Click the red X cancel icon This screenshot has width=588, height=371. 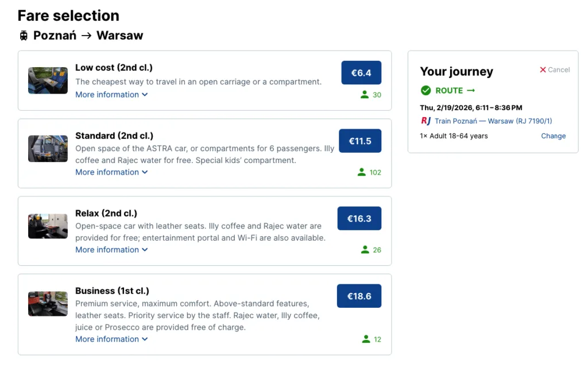(543, 69)
